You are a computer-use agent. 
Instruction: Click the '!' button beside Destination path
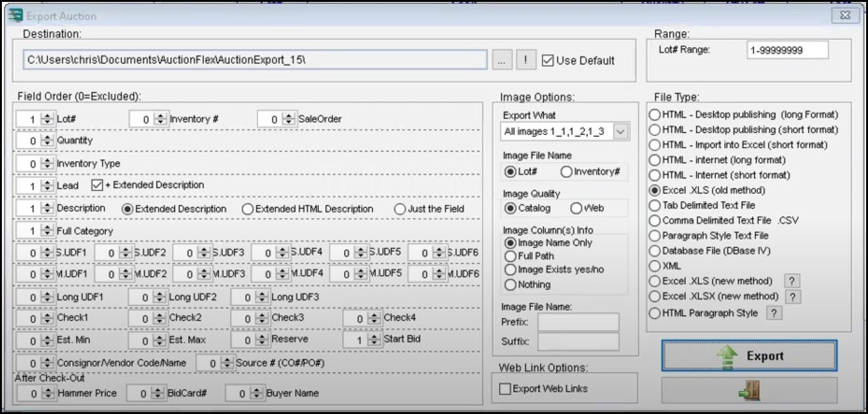pos(526,60)
